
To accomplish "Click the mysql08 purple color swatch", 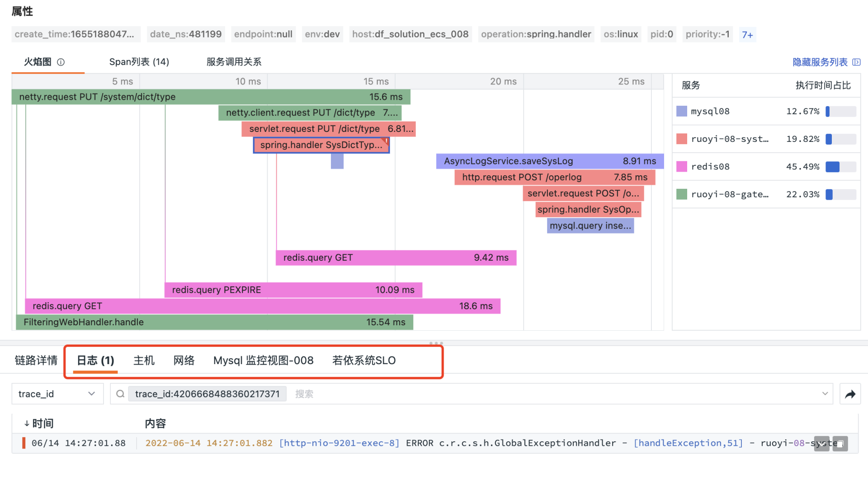I will (x=681, y=111).
